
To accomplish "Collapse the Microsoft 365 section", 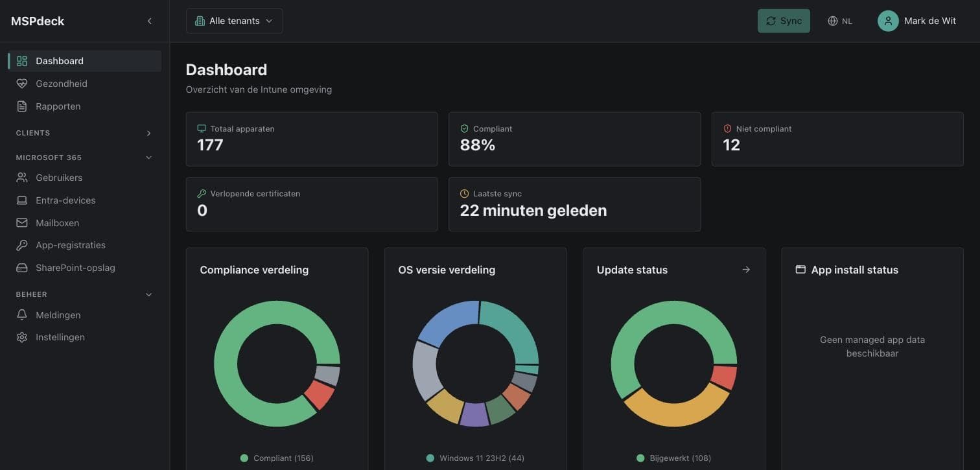I will [84, 158].
